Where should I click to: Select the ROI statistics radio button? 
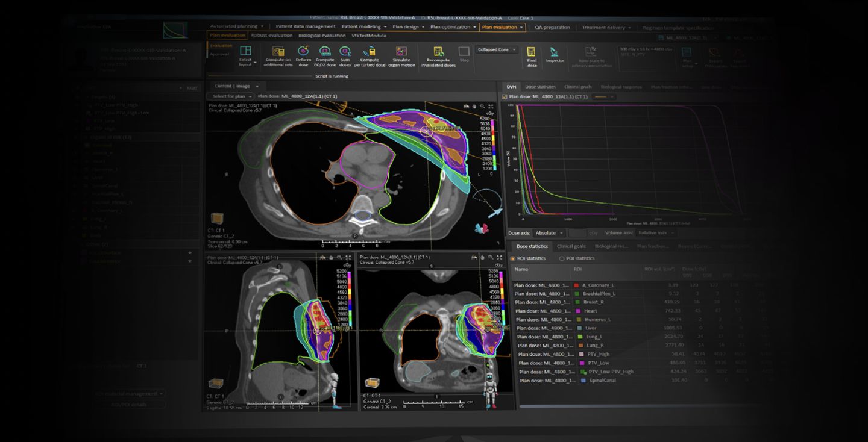coord(513,258)
